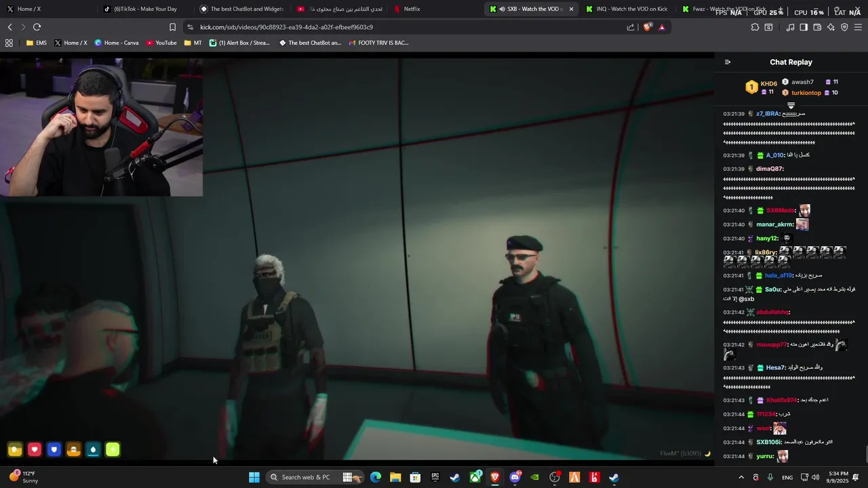Open gifter awash7 in leaderboard
The height and width of the screenshot is (488, 868).
tap(802, 82)
